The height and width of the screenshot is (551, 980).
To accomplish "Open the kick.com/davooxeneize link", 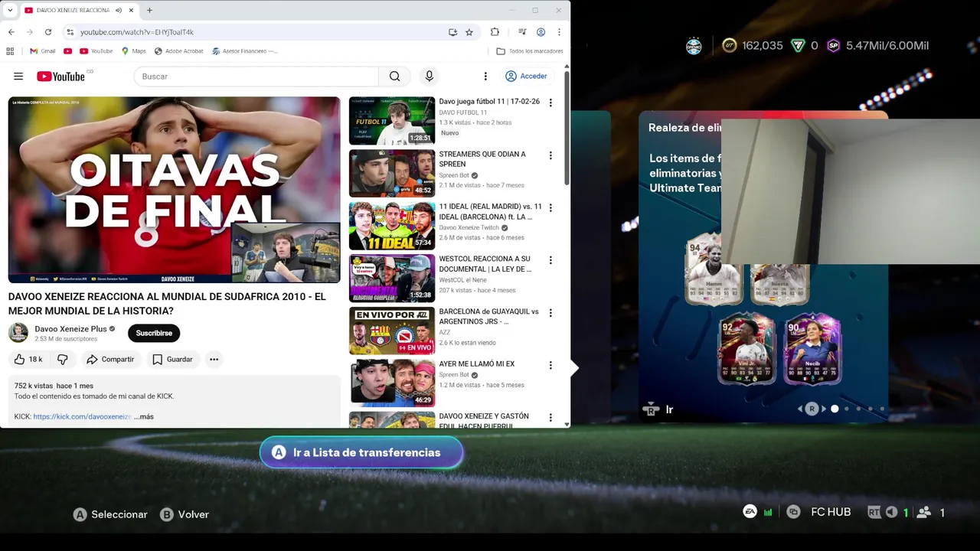I will (x=82, y=416).
